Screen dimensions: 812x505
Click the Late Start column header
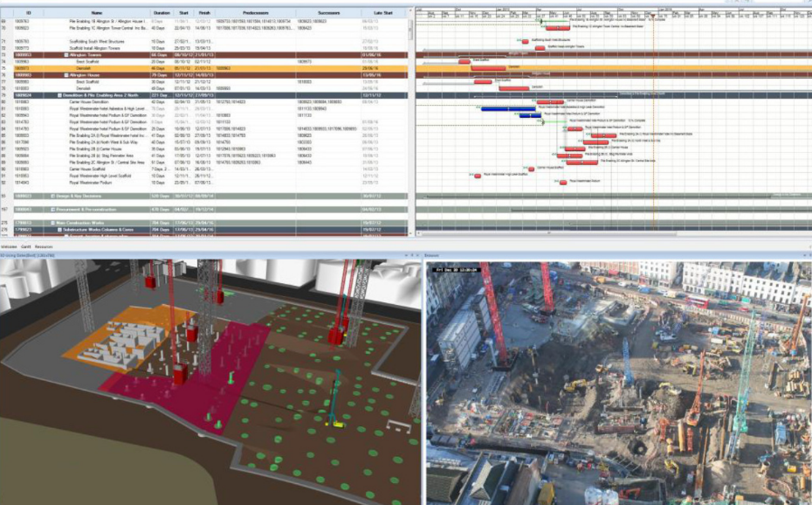point(382,13)
